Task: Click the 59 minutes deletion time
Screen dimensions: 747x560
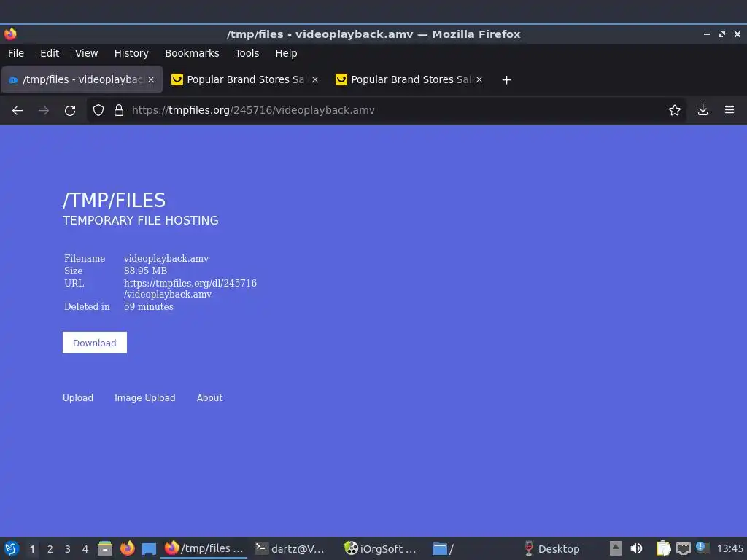Action: click(x=149, y=307)
